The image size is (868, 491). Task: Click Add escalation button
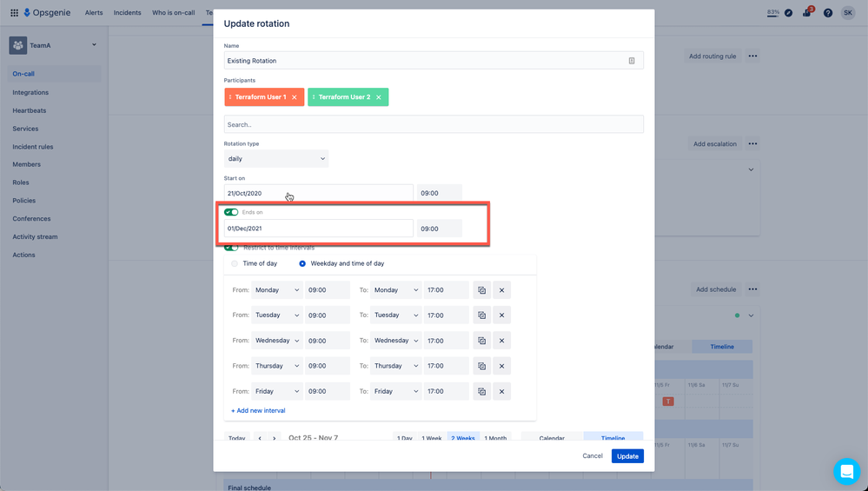(x=715, y=144)
